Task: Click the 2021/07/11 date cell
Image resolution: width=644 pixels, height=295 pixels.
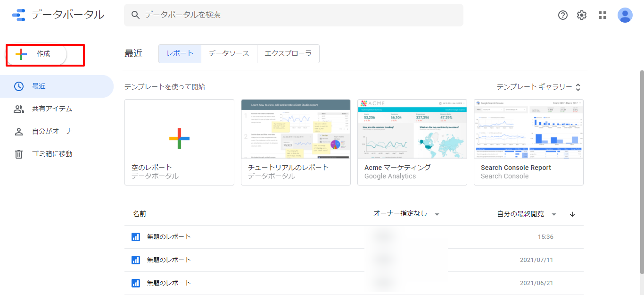Action: [x=537, y=260]
